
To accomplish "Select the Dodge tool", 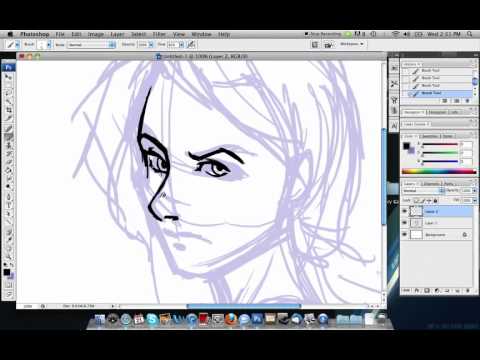I will tap(9, 187).
